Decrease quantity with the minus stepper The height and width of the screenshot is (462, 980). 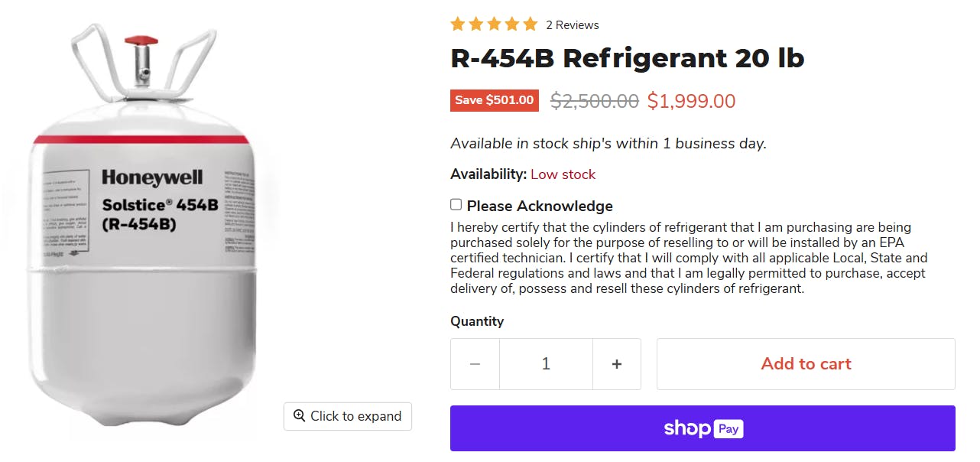coord(475,363)
